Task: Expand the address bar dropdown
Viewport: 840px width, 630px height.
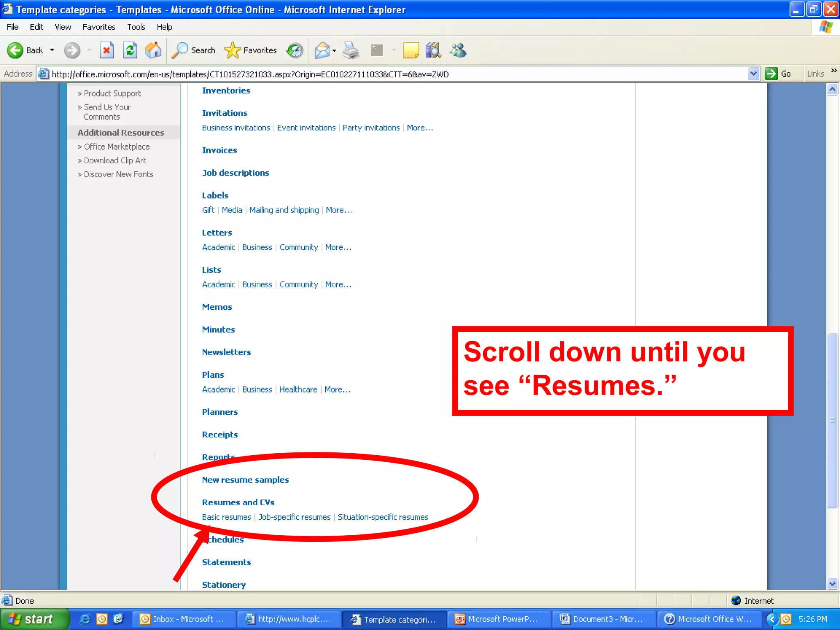Action: (753, 74)
